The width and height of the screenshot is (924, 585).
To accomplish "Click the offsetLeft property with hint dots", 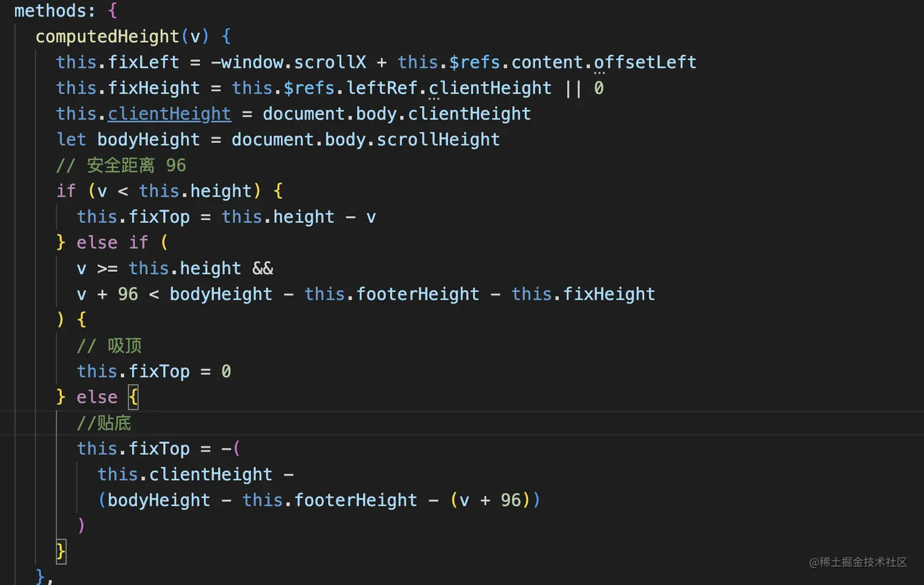I will (x=645, y=62).
